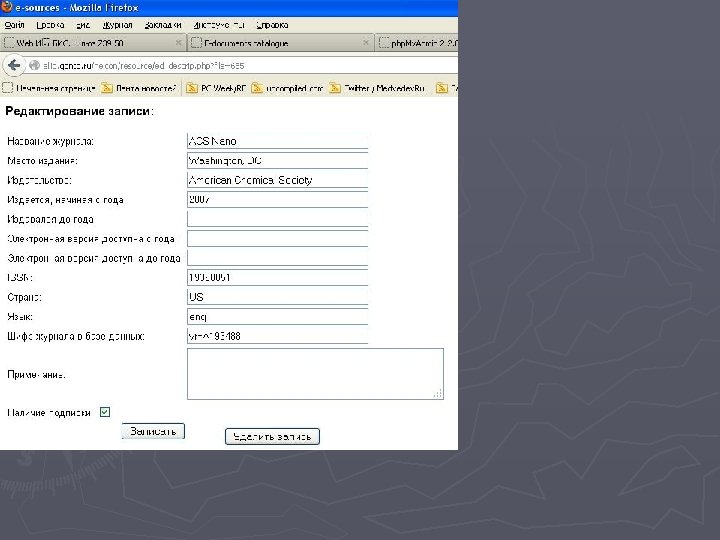Click the Firefox logo in title bar
This screenshot has height=540, width=720.
6,7
